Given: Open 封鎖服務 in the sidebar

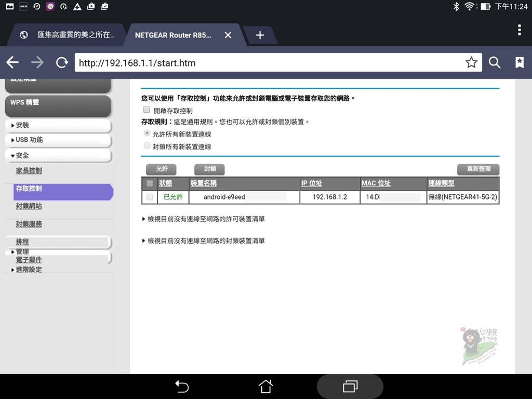Looking at the screenshot, I should pos(29,224).
